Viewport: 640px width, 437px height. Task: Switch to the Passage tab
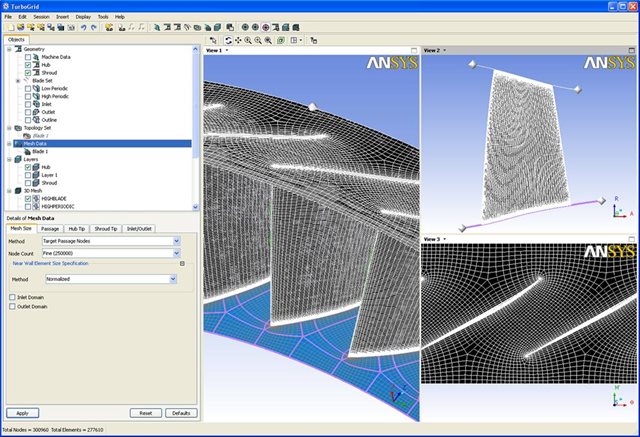tap(50, 229)
